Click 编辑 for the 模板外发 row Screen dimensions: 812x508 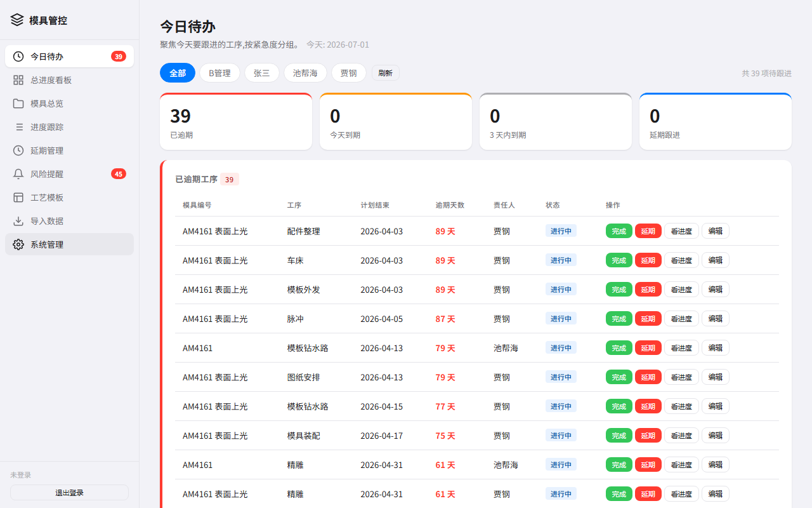tap(716, 290)
